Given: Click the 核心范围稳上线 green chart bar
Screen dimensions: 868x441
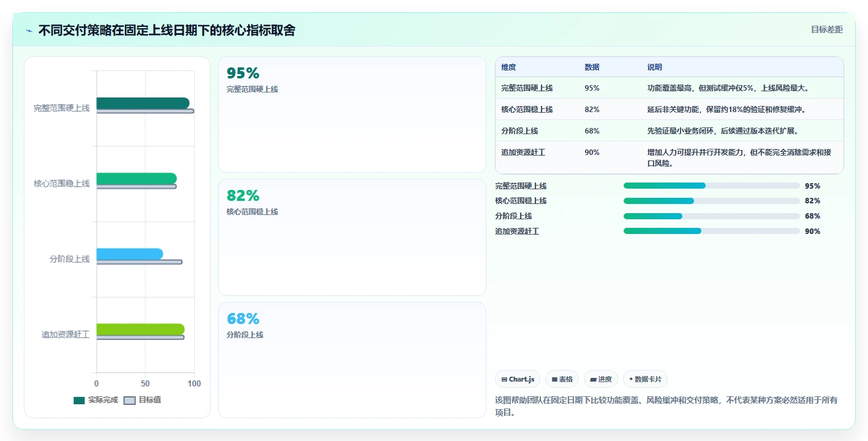Looking at the screenshot, I should coord(137,178).
